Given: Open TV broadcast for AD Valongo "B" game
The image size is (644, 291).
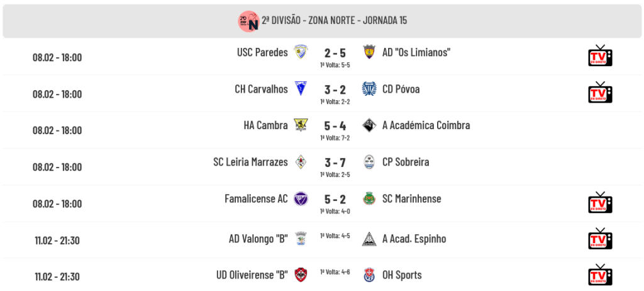Looking at the screenshot, I should click(600, 239).
